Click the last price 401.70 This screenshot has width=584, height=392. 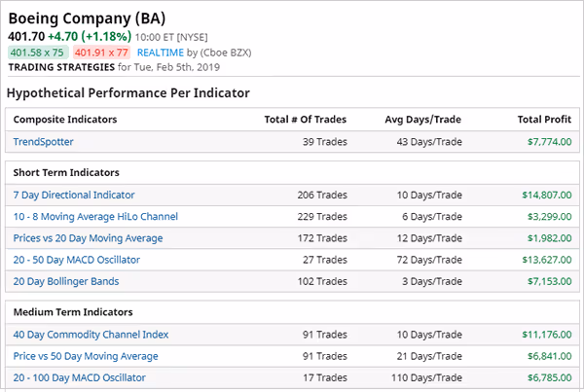[x=26, y=37]
